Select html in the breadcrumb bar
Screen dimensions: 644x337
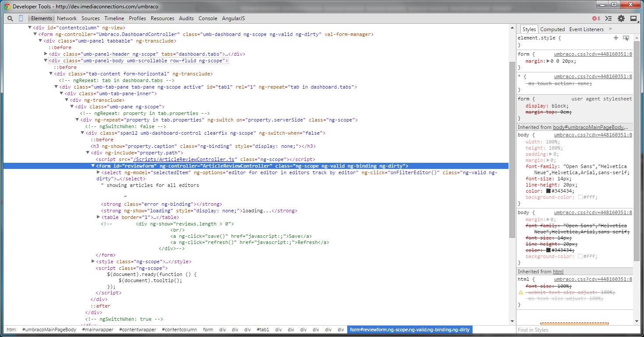11,330
